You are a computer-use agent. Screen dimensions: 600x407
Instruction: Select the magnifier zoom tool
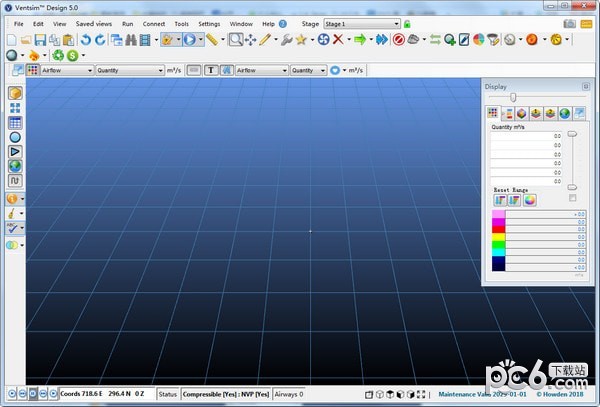(x=236, y=39)
